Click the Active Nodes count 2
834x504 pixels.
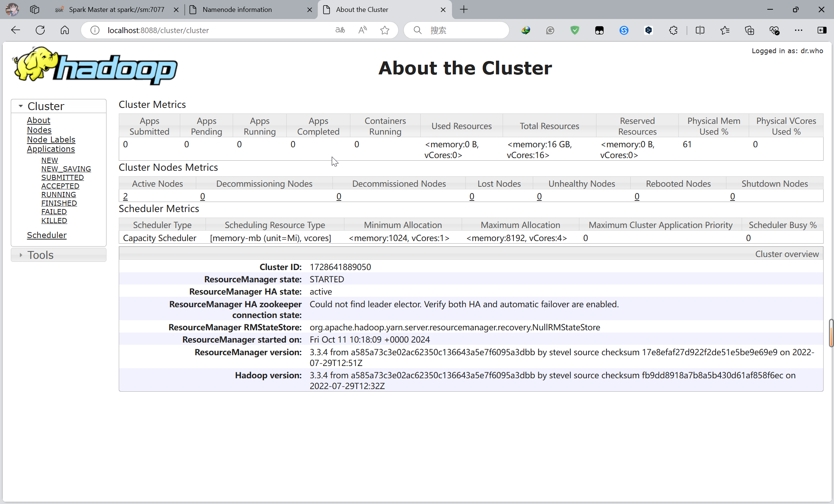[125, 196]
